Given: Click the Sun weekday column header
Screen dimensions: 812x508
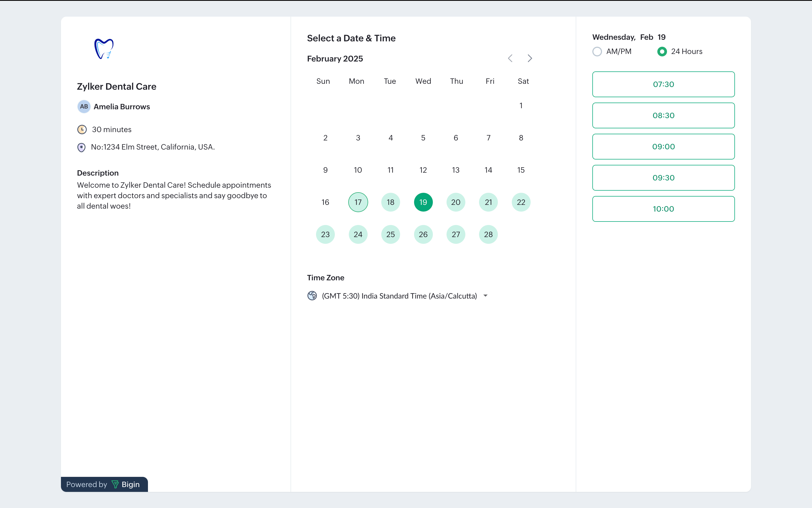Looking at the screenshot, I should pos(323,81).
